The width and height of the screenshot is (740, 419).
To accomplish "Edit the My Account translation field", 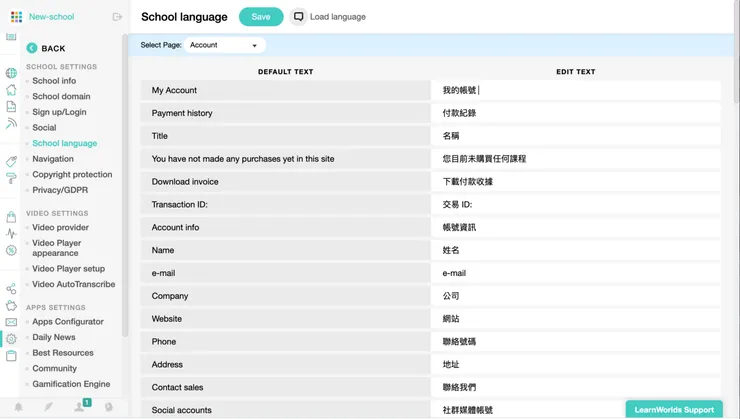I will [576, 90].
